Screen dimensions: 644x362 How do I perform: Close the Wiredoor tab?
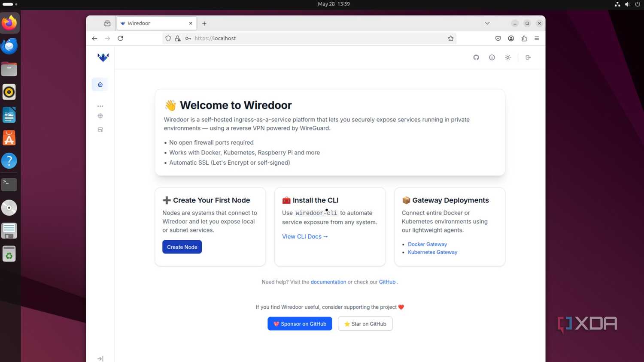191,23
